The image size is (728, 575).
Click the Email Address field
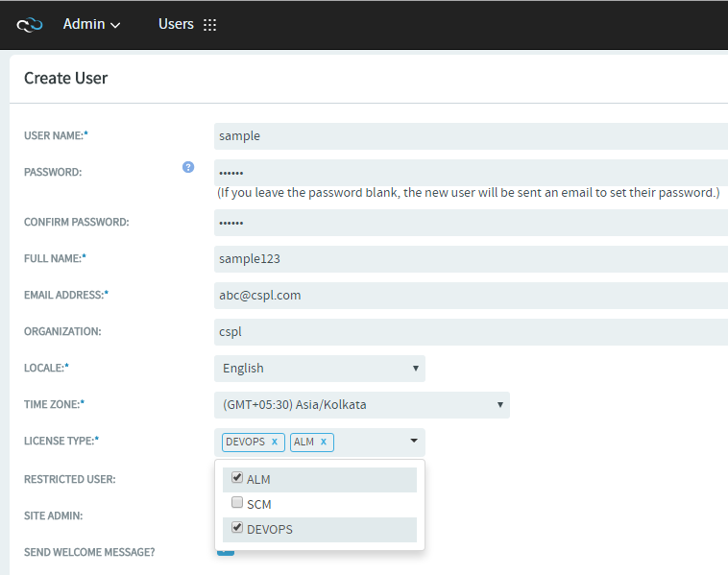pyautogui.click(x=471, y=296)
